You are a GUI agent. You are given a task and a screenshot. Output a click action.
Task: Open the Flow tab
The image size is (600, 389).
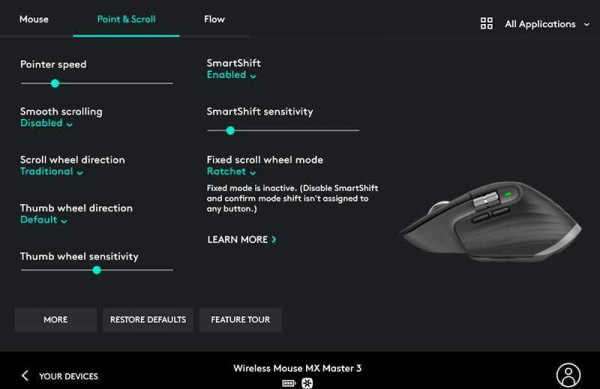(x=214, y=19)
